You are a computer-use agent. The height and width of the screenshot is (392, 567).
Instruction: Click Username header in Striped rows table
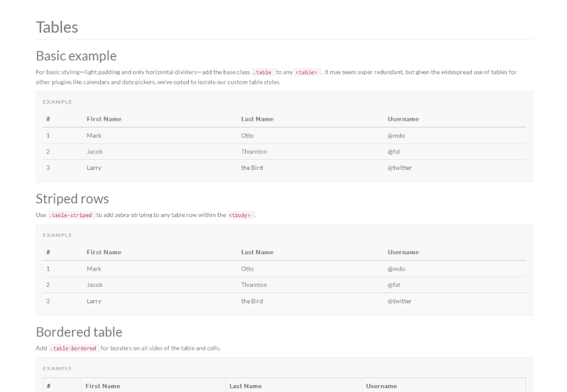pyautogui.click(x=403, y=252)
